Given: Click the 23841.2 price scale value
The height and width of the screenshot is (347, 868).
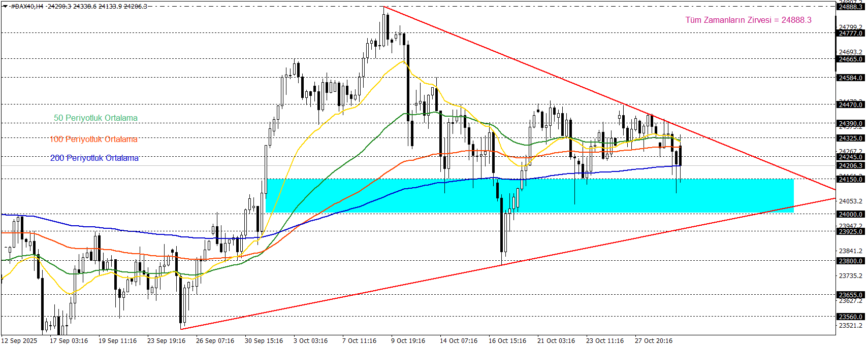Looking at the screenshot, I should click(x=850, y=251).
